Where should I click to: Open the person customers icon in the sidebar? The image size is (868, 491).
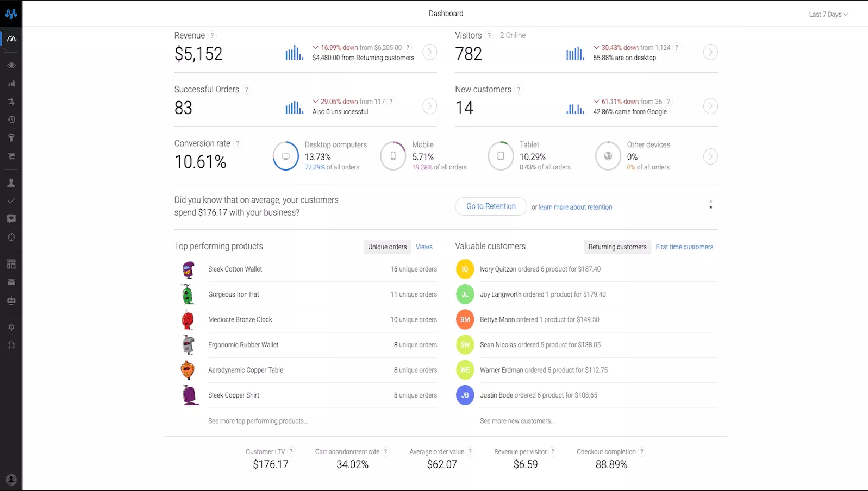click(x=11, y=183)
